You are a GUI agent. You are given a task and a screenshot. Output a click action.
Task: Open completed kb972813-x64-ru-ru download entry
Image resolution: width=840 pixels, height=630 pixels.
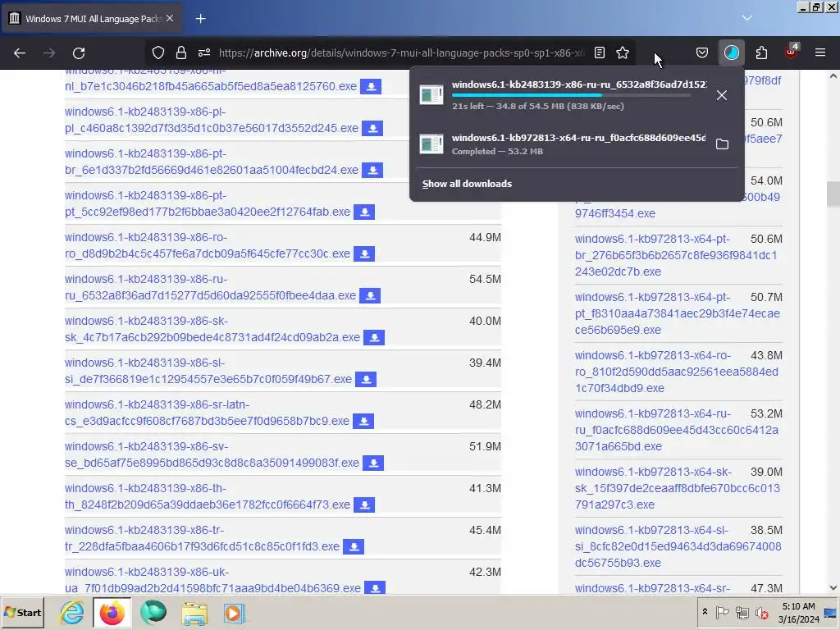pyautogui.click(x=561, y=144)
